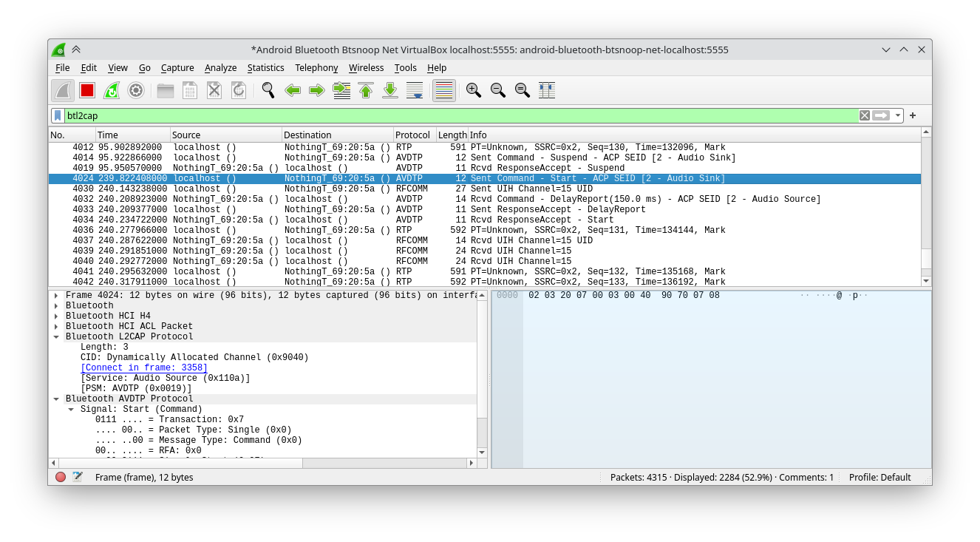Open the display filter history dropdown
This screenshot has width=980, height=542.
click(x=898, y=115)
